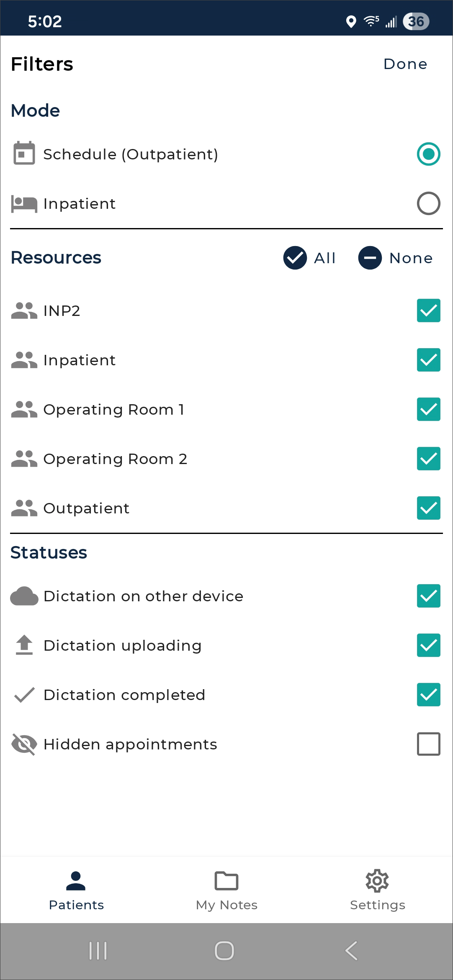The image size is (453, 980).
Task: Uncheck the Operating Room 1 resource
Action: pyautogui.click(x=428, y=409)
